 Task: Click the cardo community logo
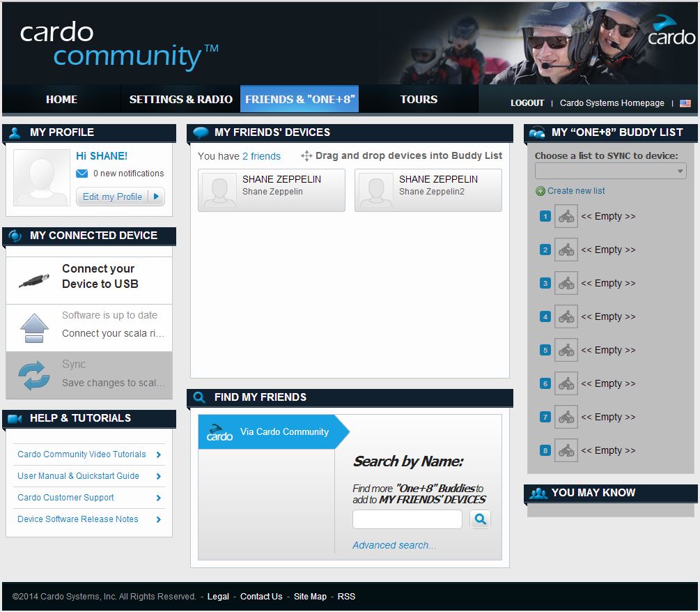coord(119,45)
